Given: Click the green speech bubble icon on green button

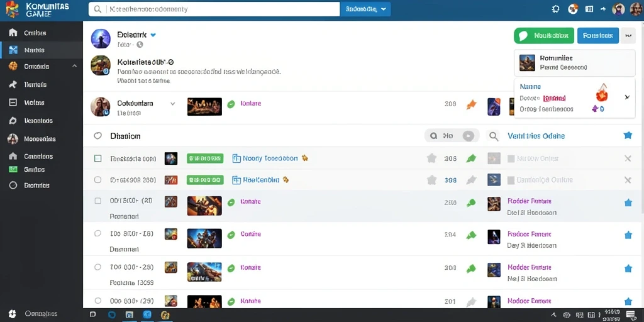Looking at the screenshot, I should (523, 36).
